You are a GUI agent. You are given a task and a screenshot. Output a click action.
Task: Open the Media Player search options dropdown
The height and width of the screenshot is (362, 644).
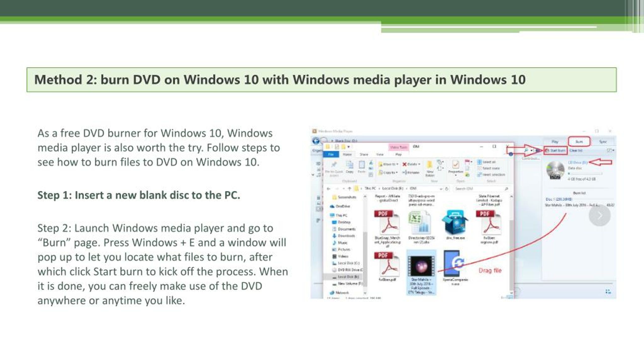tap(531, 151)
